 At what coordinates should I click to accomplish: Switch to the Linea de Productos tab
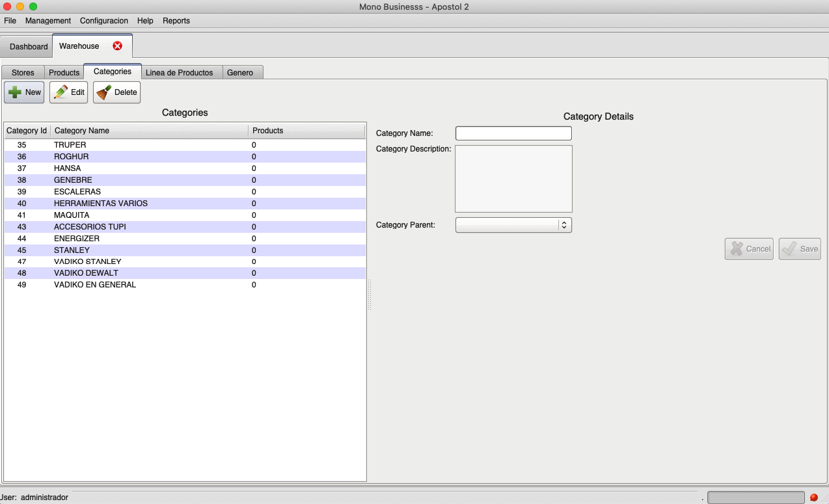(179, 73)
